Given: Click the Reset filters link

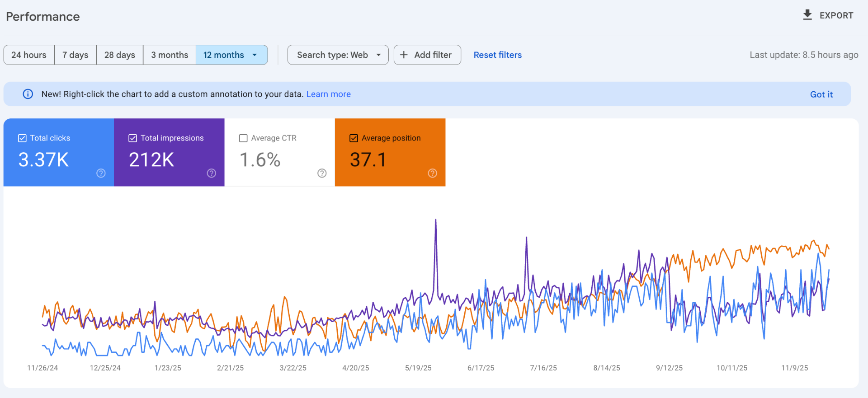Looking at the screenshot, I should [498, 55].
